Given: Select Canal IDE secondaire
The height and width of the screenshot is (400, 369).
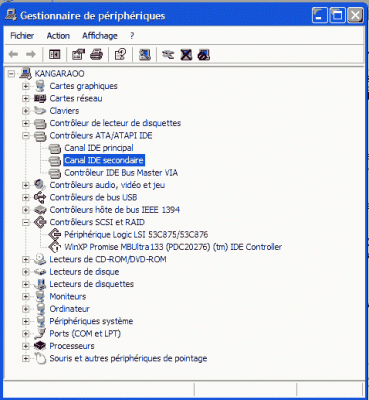Looking at the screenshot, I should 104,160.
